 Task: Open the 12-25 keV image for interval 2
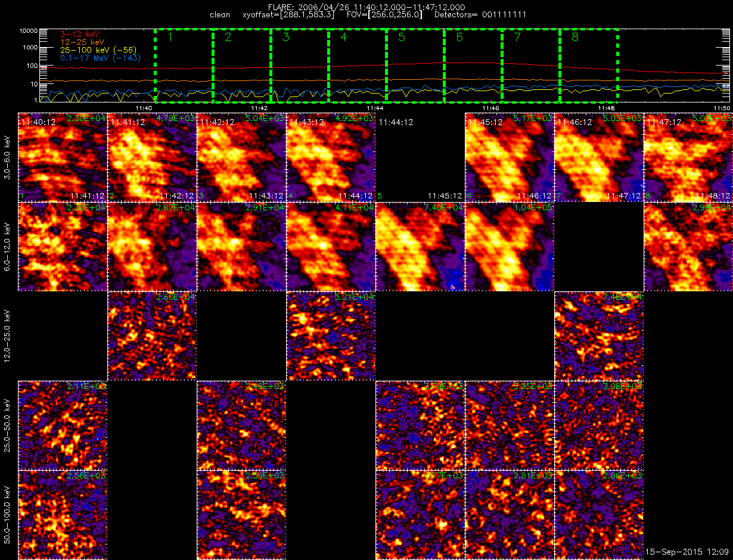coord(153,336)
